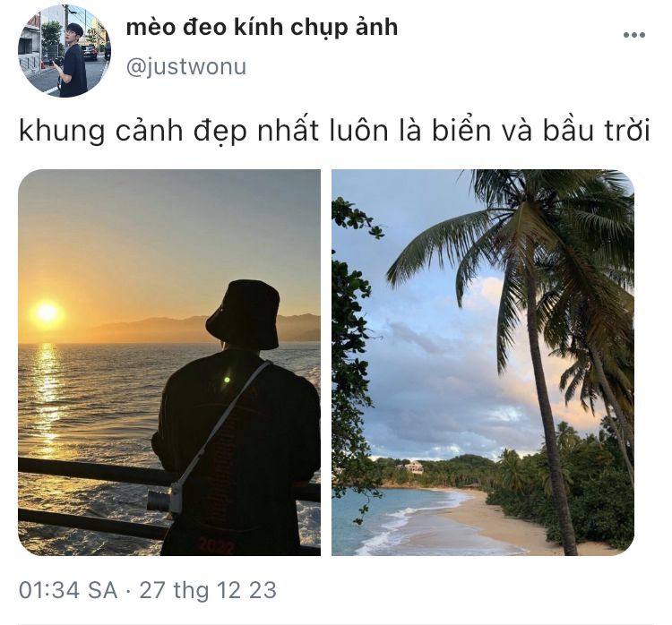Click the date "27 thg 12 23"
This screenshot has width=672, height=625.
pyautogui.click(x=208, y=590)
